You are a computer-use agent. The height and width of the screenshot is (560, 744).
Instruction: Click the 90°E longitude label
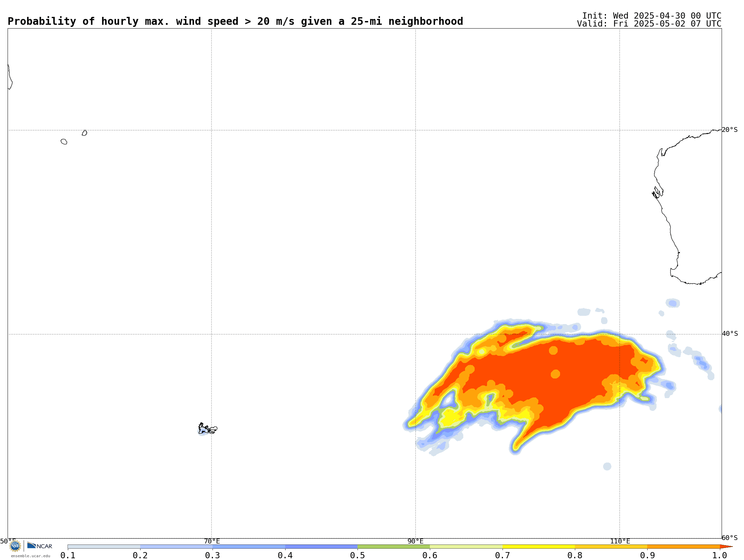415,541
